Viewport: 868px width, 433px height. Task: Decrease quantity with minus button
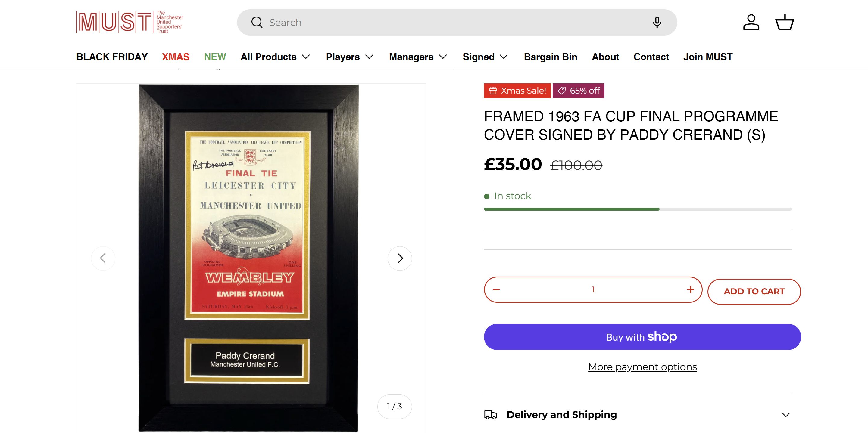coord(496,289)
